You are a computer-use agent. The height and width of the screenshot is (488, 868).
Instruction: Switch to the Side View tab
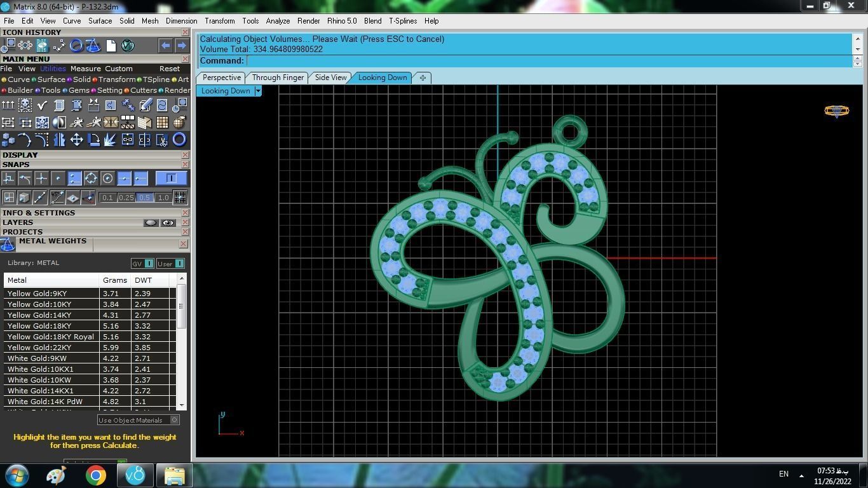pos(331,78)
